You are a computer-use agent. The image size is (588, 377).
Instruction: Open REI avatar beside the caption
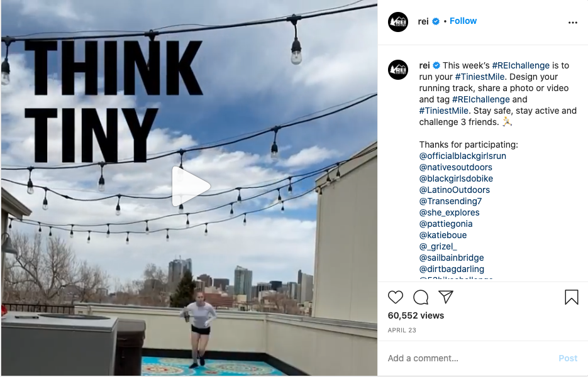[398, 70]
